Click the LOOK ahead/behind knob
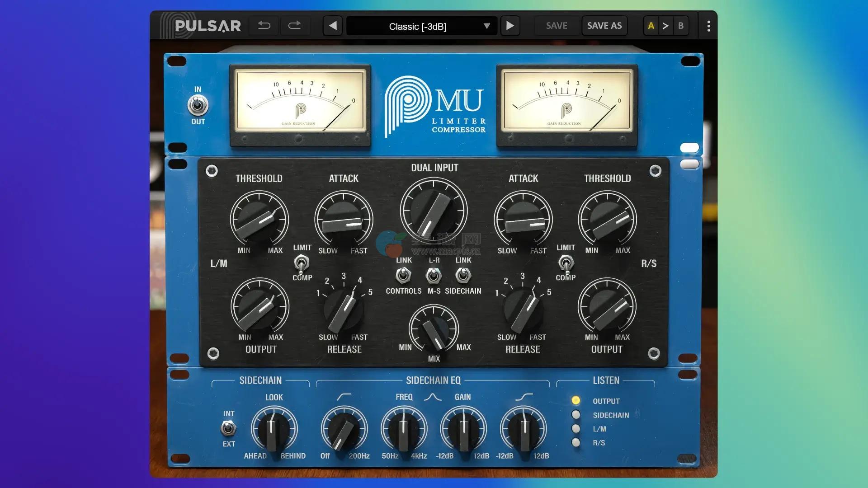Viewport: 868px width, 488px height. click(x=274, y=429)
